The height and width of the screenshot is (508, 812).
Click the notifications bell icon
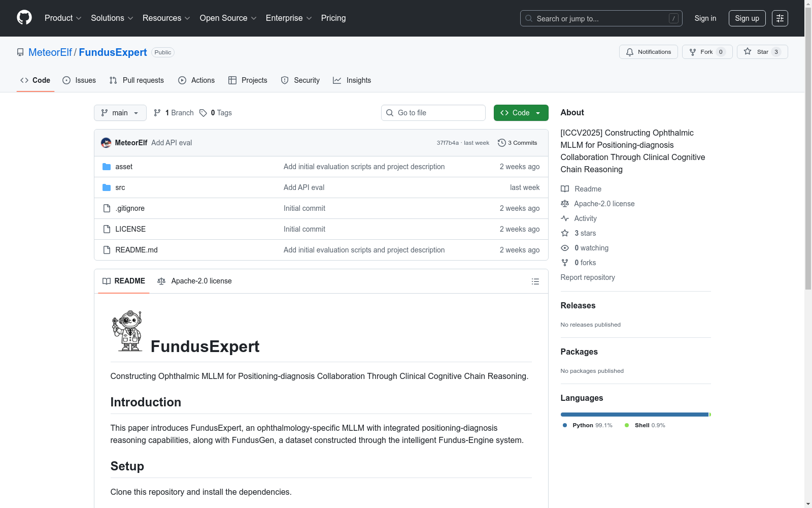point(630,52)
